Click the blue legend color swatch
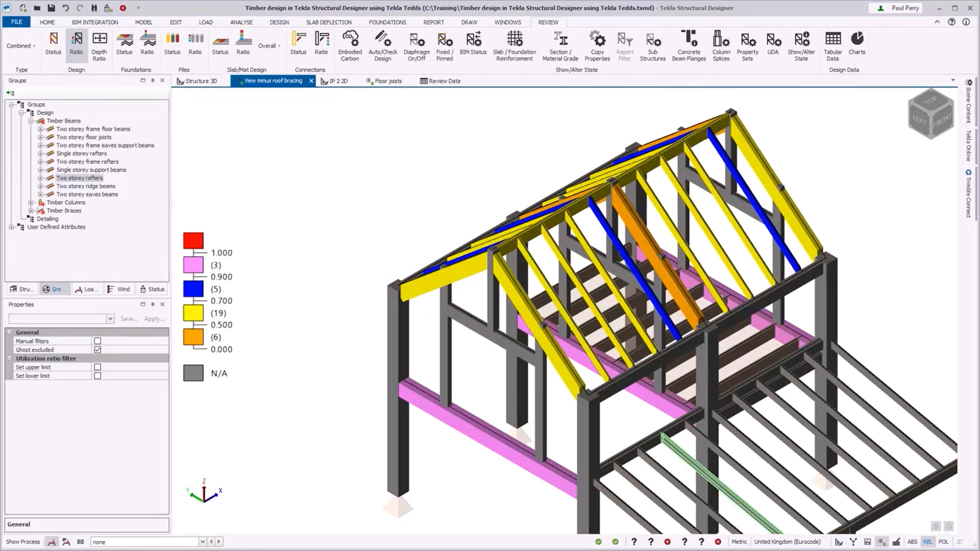980x551 pixels. pos(193,289)
